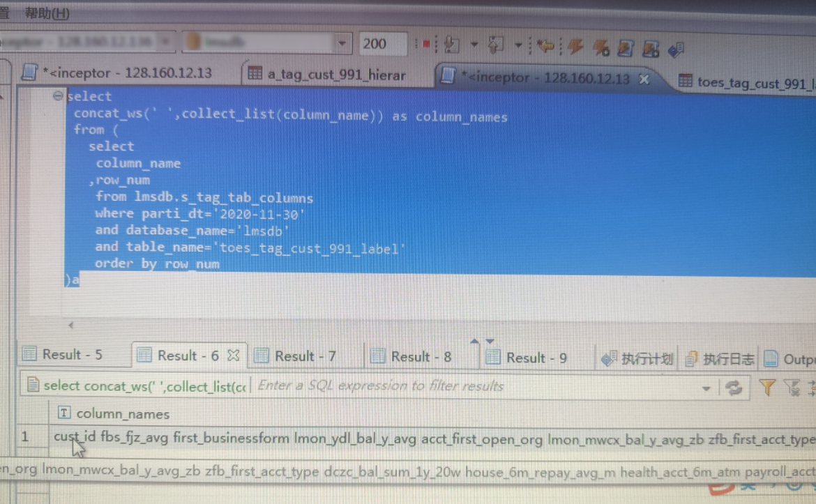Click the execute script icon
This screenshot has height=504, width=816.
click(626, 47)
